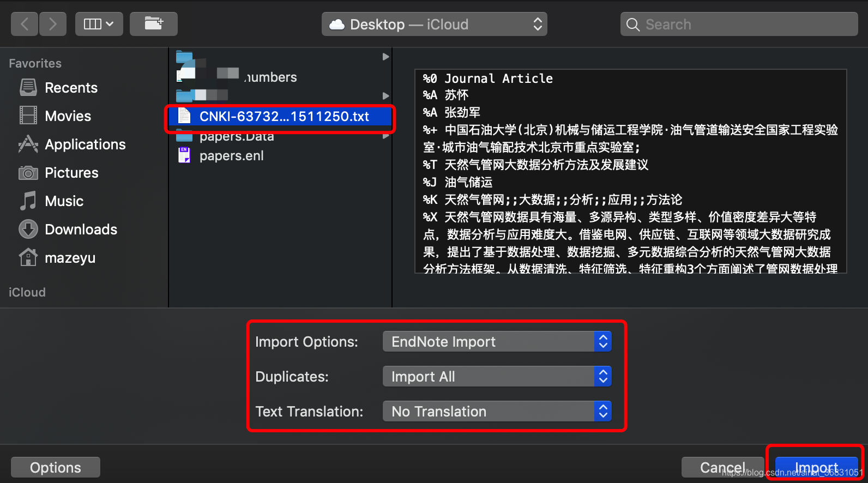Open the Desktop — iCloud location popup
868x483 pixels.
click(435, 24)
